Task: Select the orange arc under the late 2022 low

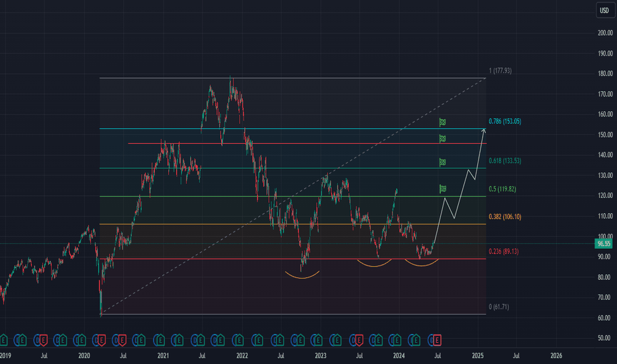Action: (302, 277)
